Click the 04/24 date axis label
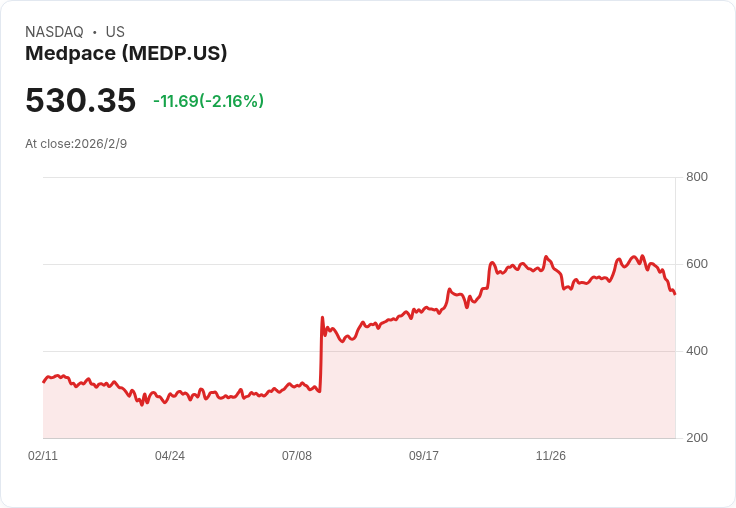The height and width of the screenshot is (508, 736). [170, 456]
